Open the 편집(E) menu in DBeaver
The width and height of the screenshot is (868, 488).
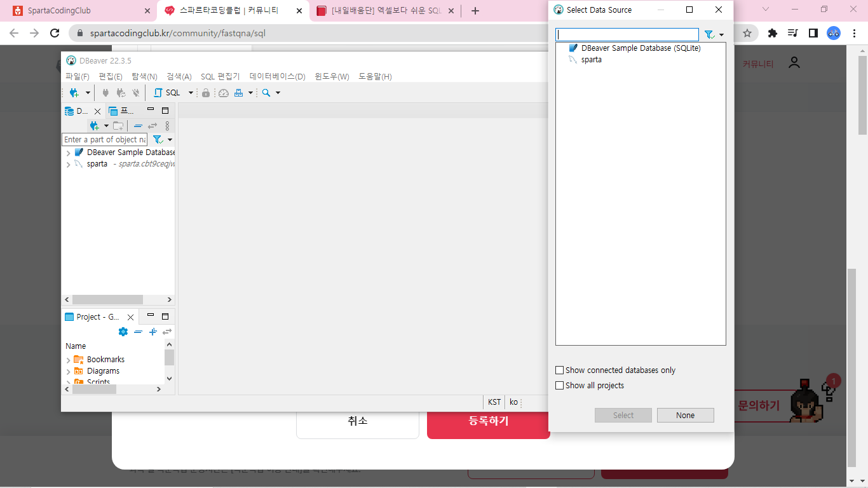click(x=111, y=77)
